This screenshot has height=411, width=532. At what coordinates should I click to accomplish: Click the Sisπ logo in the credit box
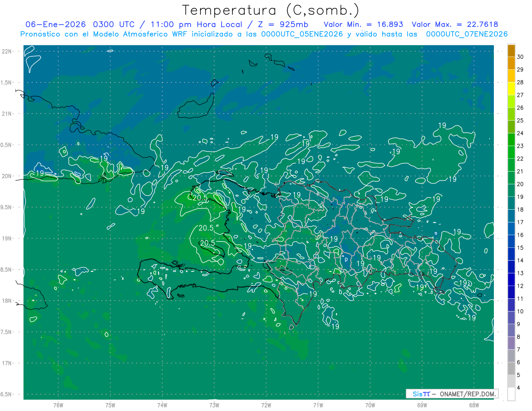pos(421,394)
